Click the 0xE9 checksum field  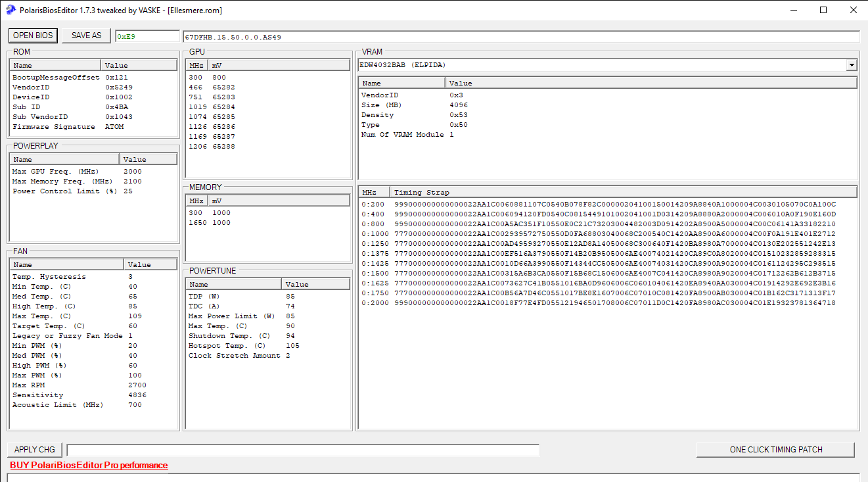[147, 37]
